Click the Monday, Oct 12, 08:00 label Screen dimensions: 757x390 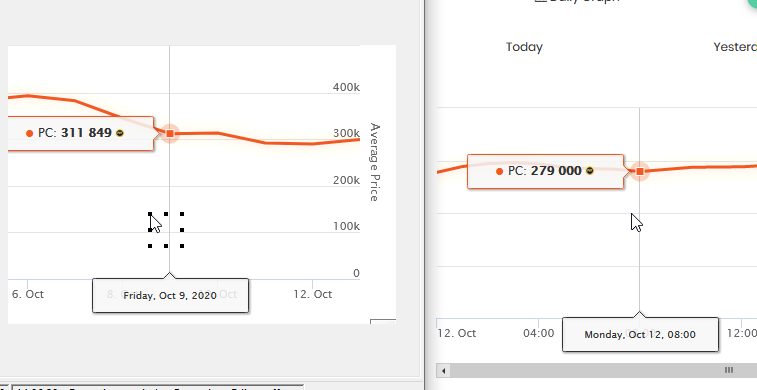(x=640, y=334)
